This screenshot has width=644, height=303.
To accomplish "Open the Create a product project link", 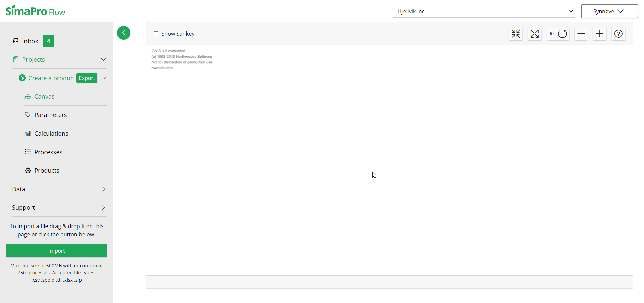I will [x=51, y=78].
